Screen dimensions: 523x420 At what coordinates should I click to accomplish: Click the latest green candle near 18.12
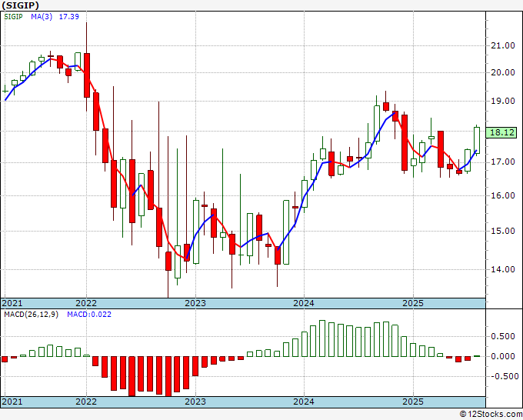(477, 140)
